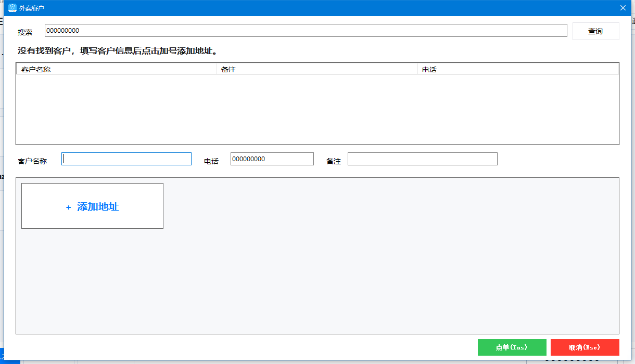Focus the 备注 remark input field
Viewport: 635px width, 364px height.
point(423,159)
